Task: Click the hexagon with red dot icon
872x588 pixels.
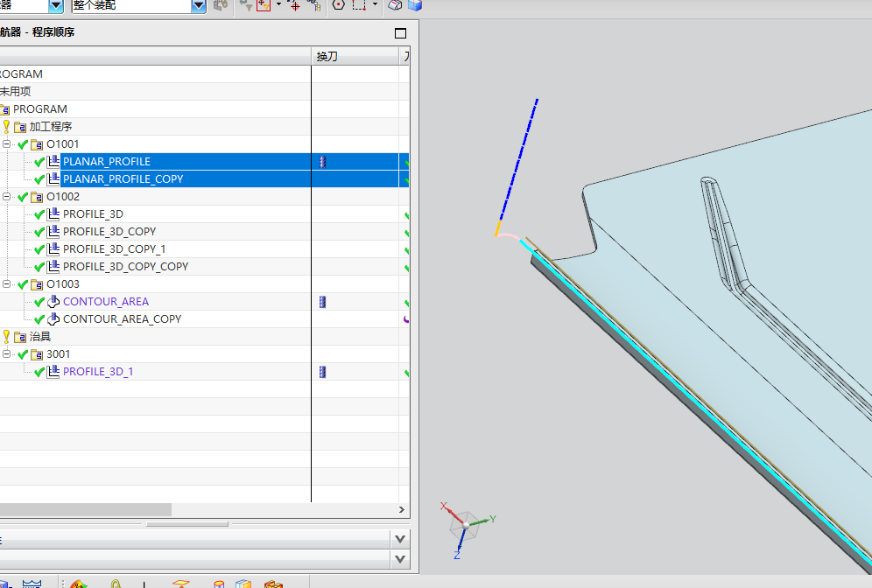Action: tap(338, 5)
